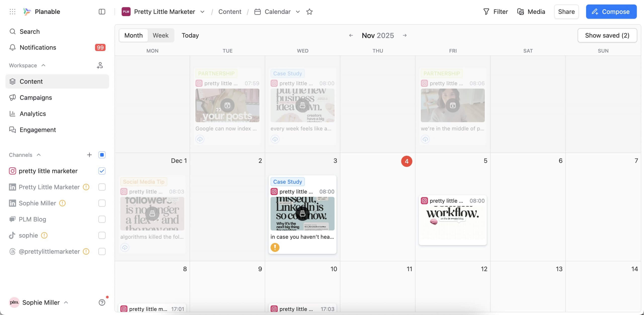
Task: Open the Calendar view selector dropdown
Action: point(298,12)
